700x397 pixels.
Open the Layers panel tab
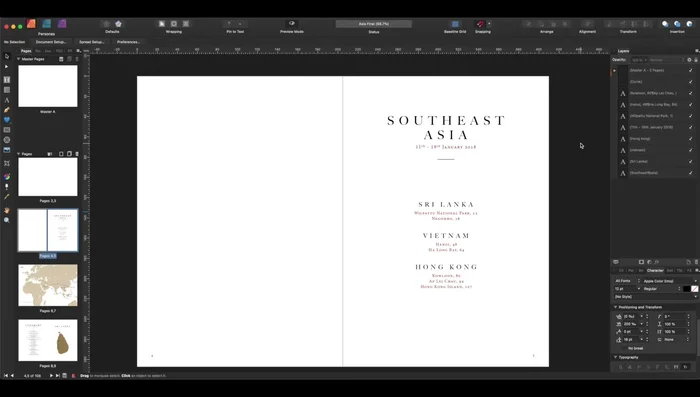point(623,51)
